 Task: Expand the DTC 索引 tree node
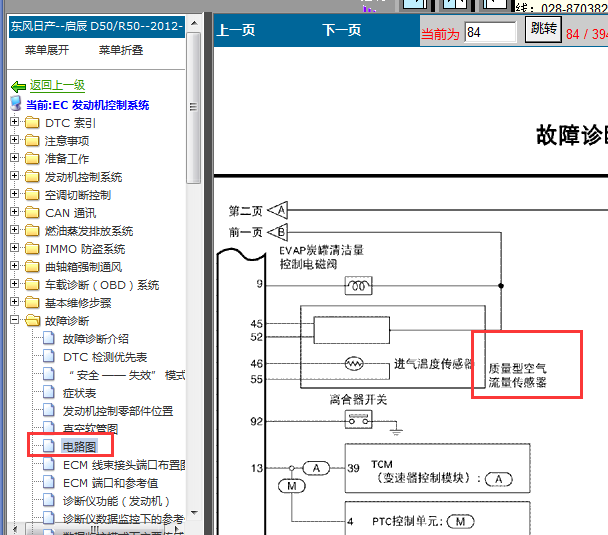point(14,122)
